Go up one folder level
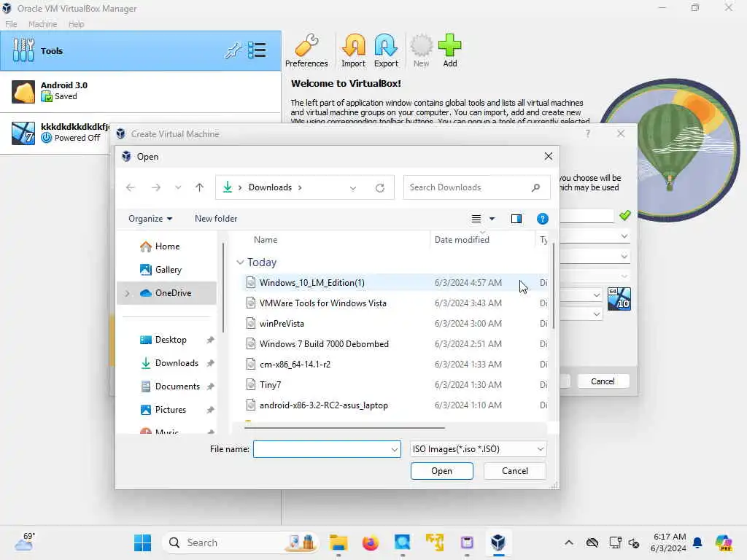The height and width of the screenshot is (560, 747). [200, 187]
